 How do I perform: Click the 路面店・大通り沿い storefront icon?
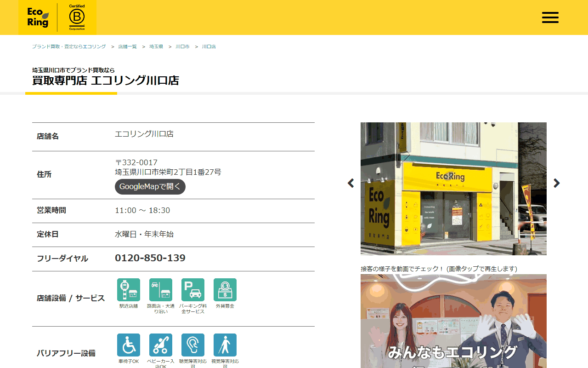(x=161, y=290)
